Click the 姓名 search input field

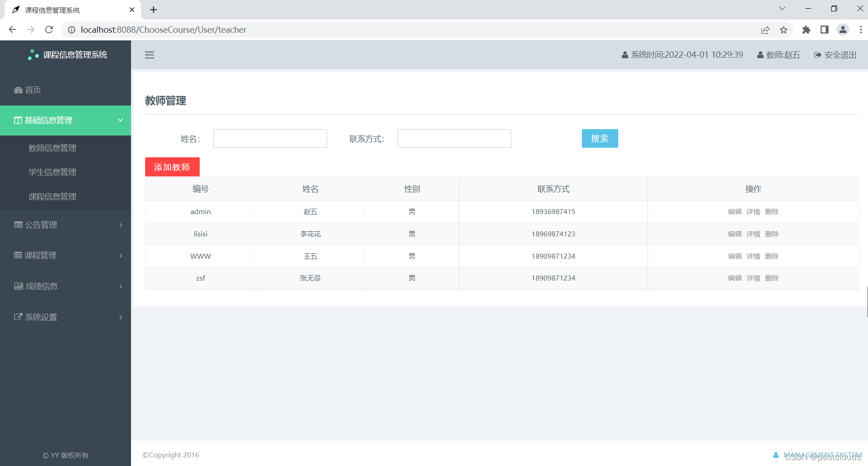pos(270,138)
